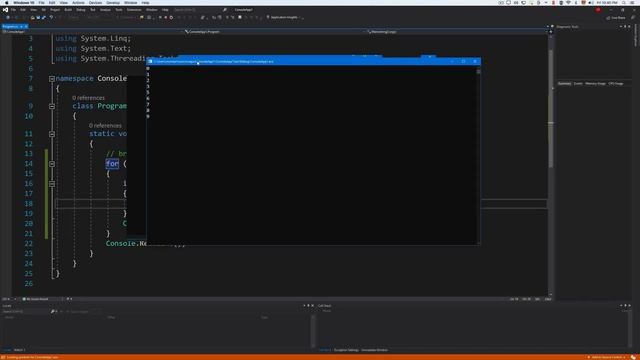Open the zoom level dropdown in editor
The width and height of the screenshot is (640, 360).
point(9,299)
